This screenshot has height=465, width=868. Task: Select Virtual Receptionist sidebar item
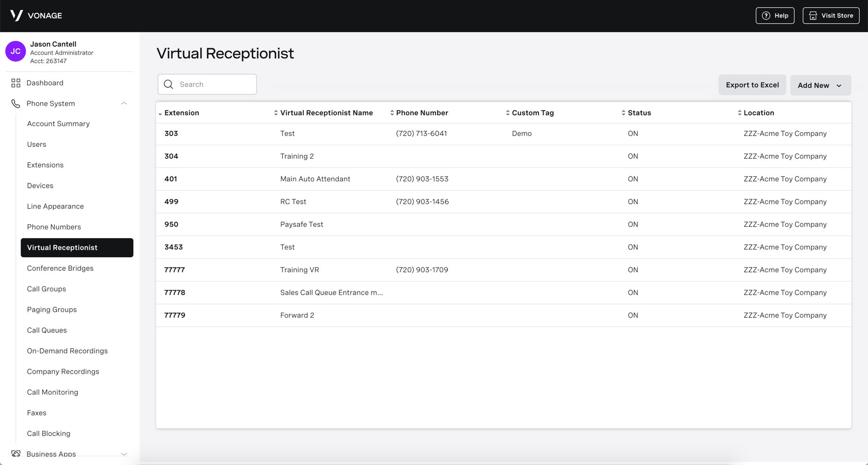pyautogui.click(x=77, y=247)
